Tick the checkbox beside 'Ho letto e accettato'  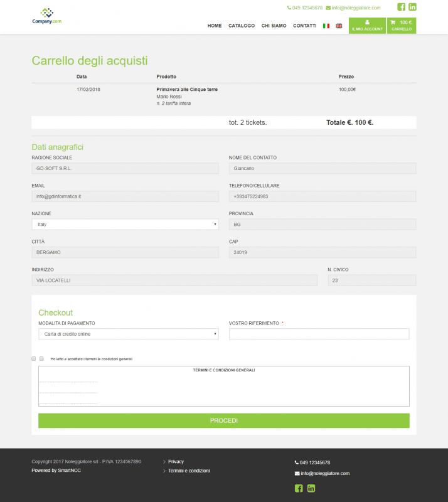[x=41, y=358]
